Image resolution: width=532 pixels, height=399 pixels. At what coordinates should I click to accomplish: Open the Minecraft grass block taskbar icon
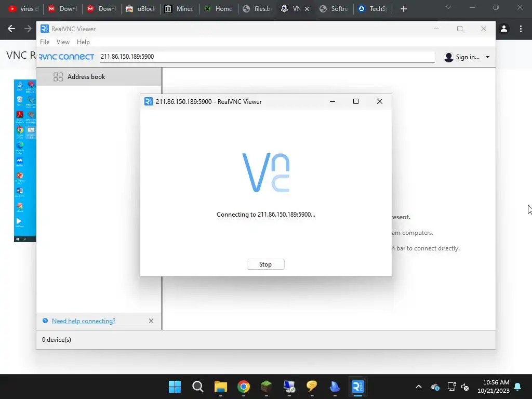tap(267, 387)
